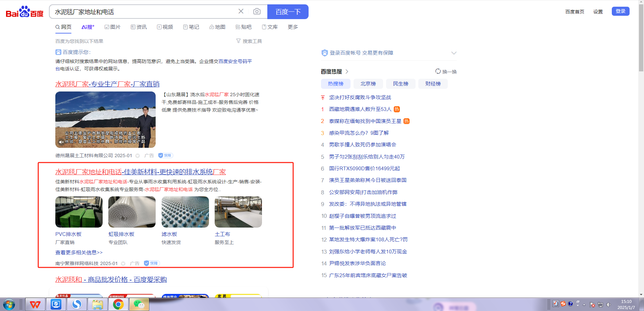Click the Baidu logo
This screenshot has height=311, width=644.
click(x=24, y=12)
